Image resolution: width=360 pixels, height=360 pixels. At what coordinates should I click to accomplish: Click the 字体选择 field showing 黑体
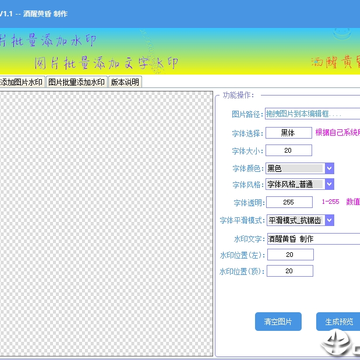[x=288, y=133]
